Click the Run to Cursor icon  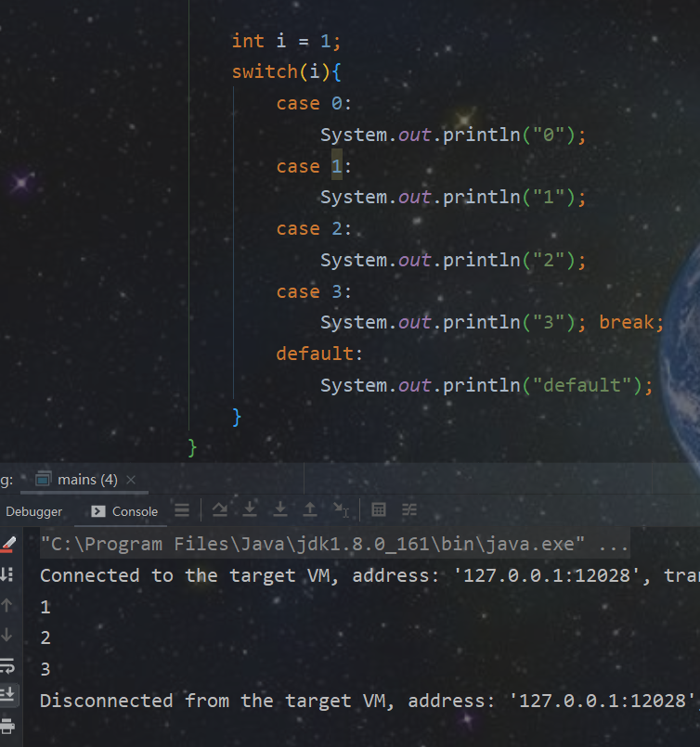(342, 510)
